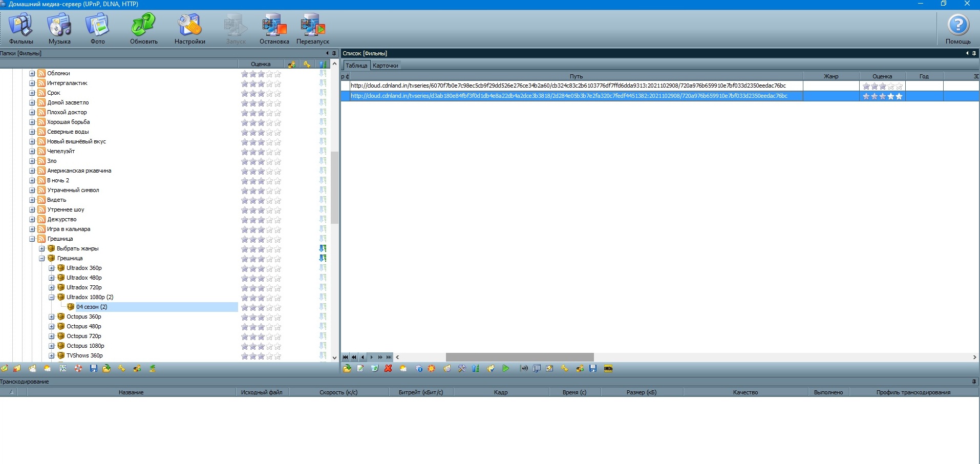The width and height of the screenshot is (980, 464).
Task: Collapse the Ultradox 1080p (2) folder
Action: click(52, 297)
